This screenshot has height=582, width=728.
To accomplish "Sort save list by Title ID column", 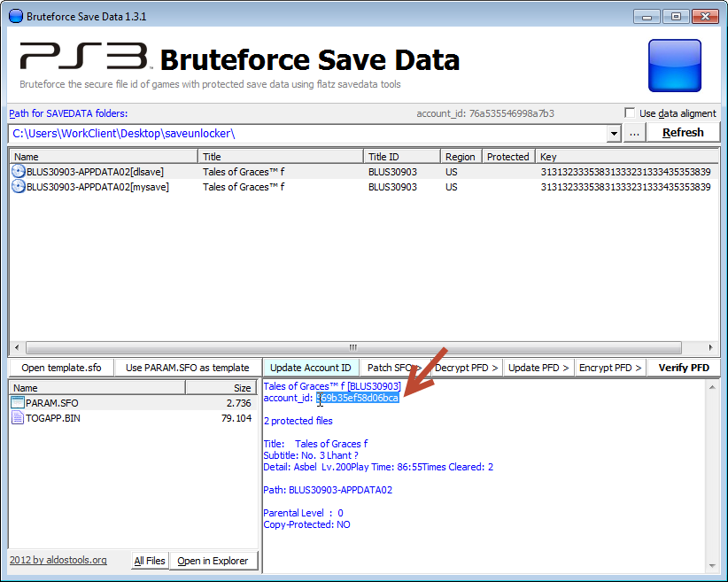I will [x=402, y=157].
